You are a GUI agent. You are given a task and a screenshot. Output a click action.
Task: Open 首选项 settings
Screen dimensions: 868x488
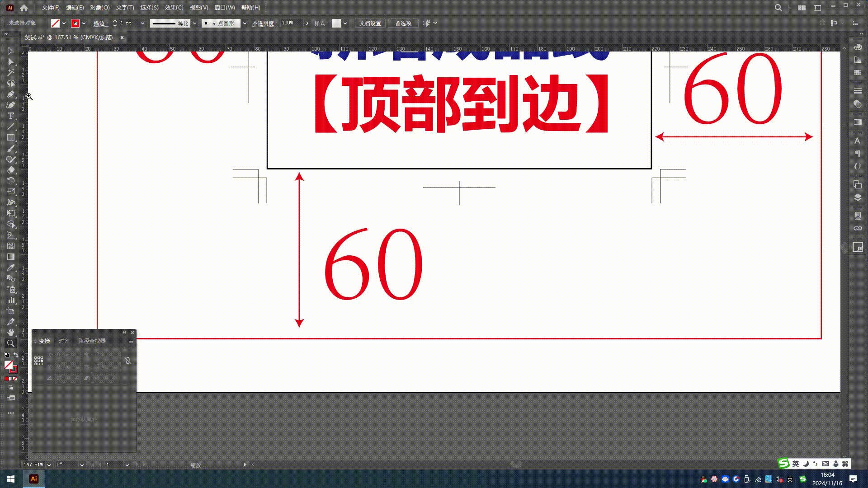pyautogui.click(x=403, y=23)
